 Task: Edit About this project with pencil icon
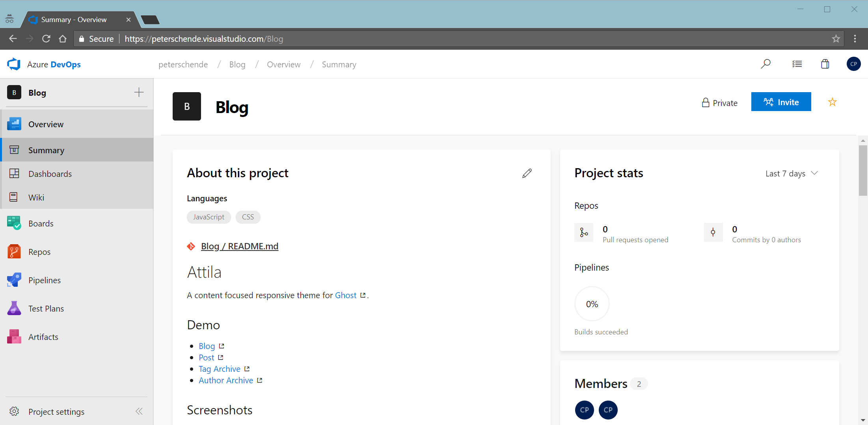click(x=527, y=173)
